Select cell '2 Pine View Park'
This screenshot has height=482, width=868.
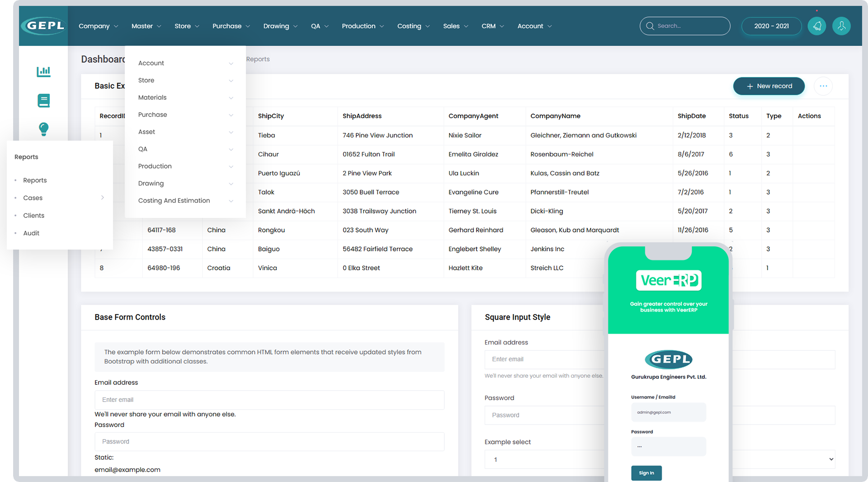click(367, 173)
